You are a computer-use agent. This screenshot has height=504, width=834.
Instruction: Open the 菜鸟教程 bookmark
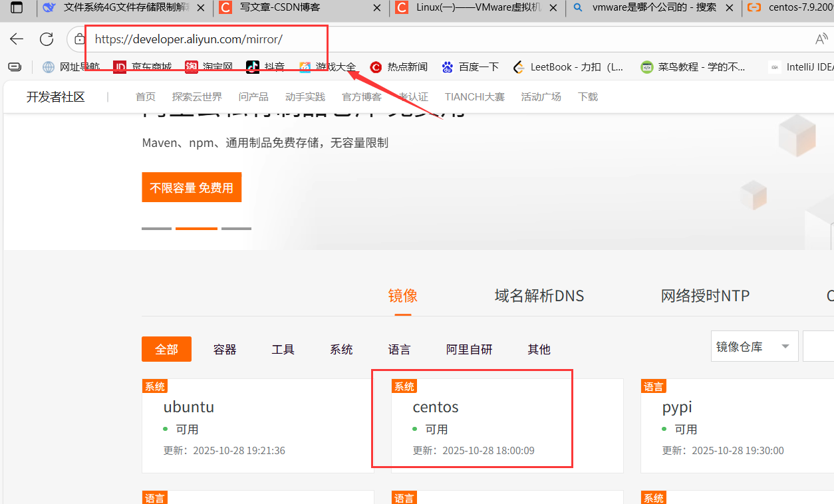point(694,66)
